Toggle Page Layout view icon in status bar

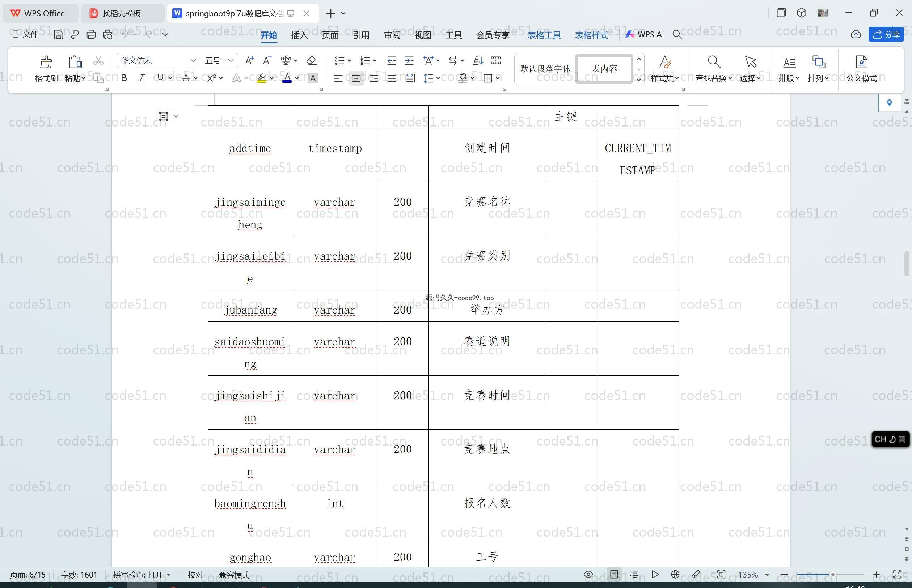click(x=614, y=574)
